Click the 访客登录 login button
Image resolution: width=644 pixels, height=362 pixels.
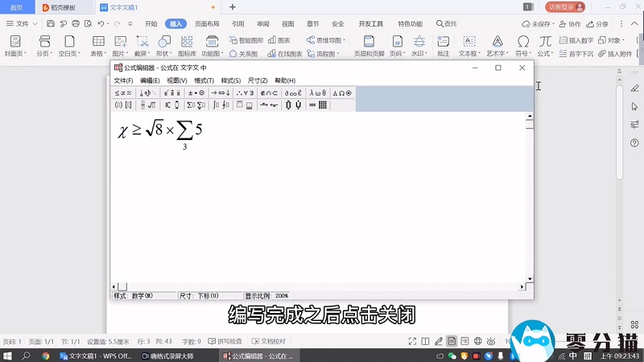564,6
